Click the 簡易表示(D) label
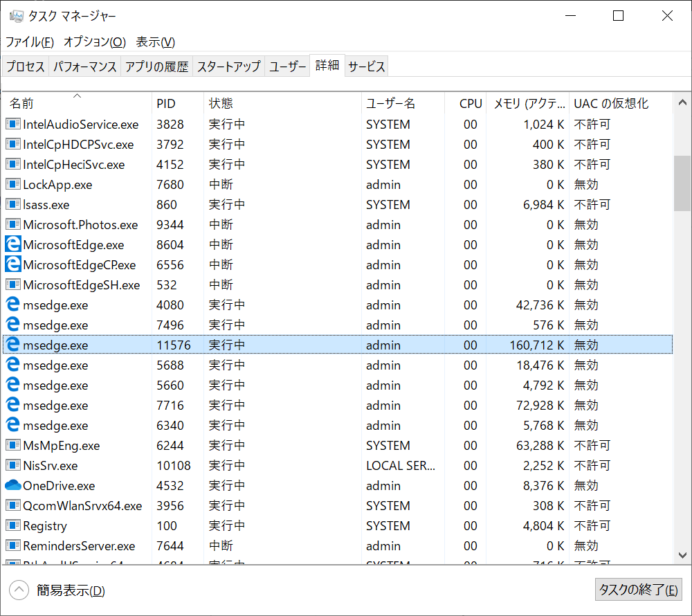 tap(71, 590)
